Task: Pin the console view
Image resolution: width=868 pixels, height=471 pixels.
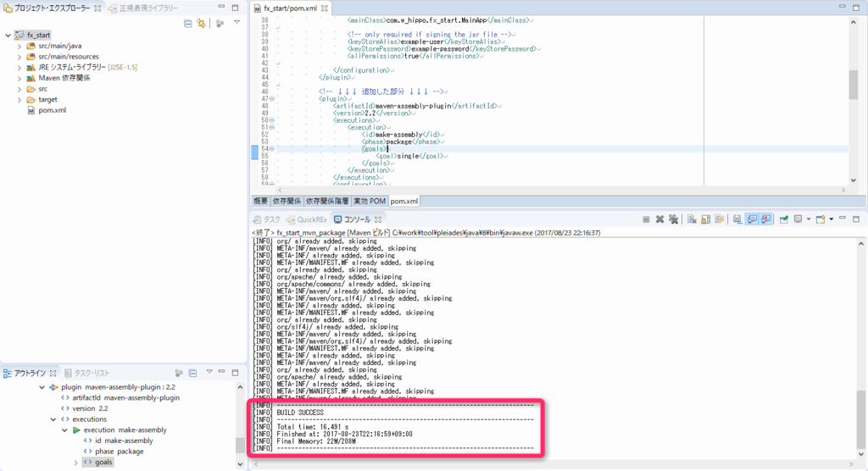Action: [784, 219]
